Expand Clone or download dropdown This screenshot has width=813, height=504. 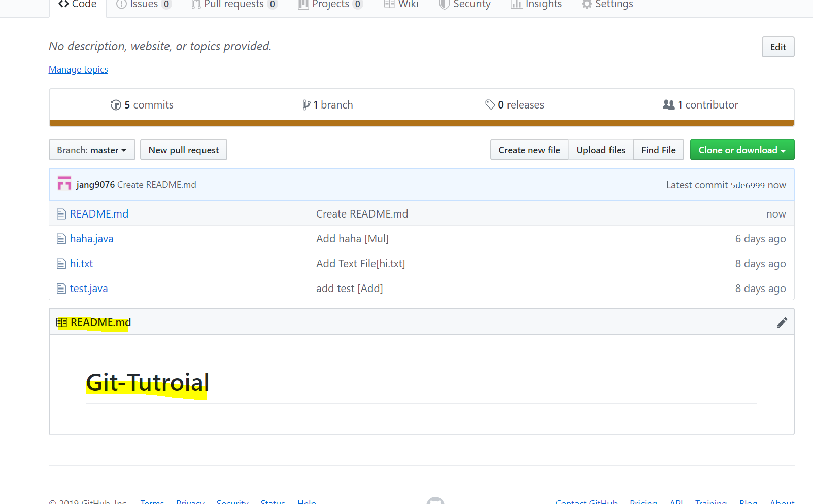click(742, 150)
